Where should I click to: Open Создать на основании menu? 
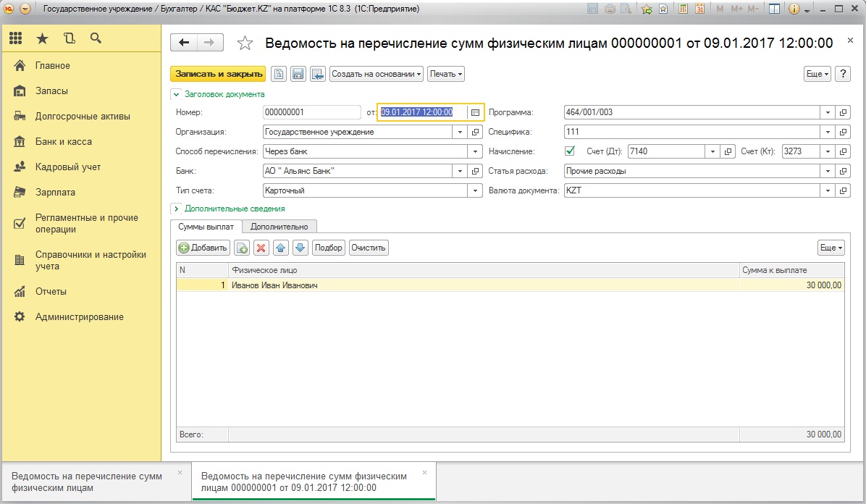377,74
